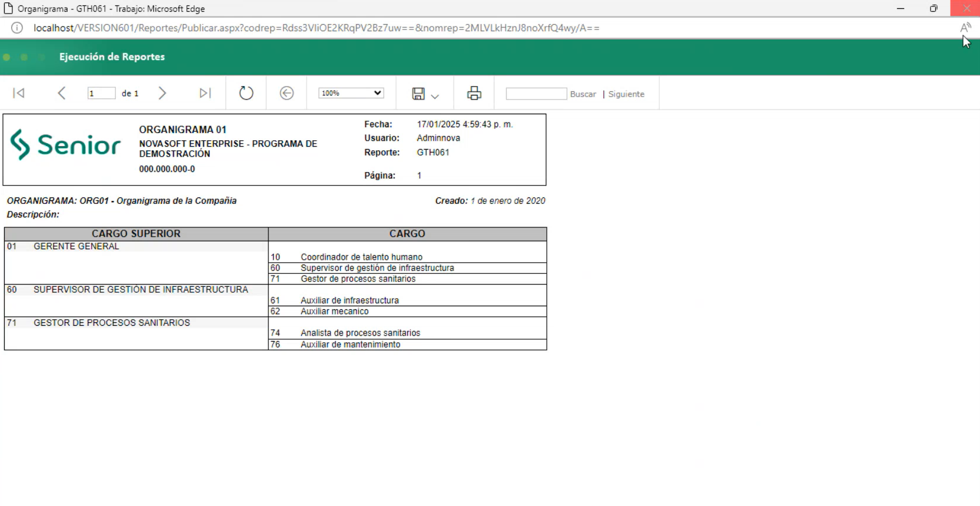The width and height of the screenshot is (980, 506).
Task: Click the Creado 1 de enero de 2020 text
Action: [x=490, y=201]
